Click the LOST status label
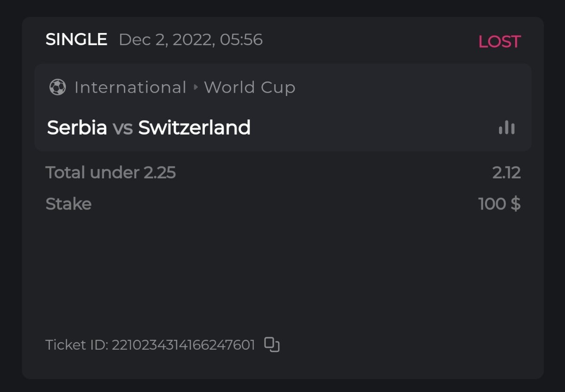This screenshot has height=392, width=565. (x=499, y=41)
